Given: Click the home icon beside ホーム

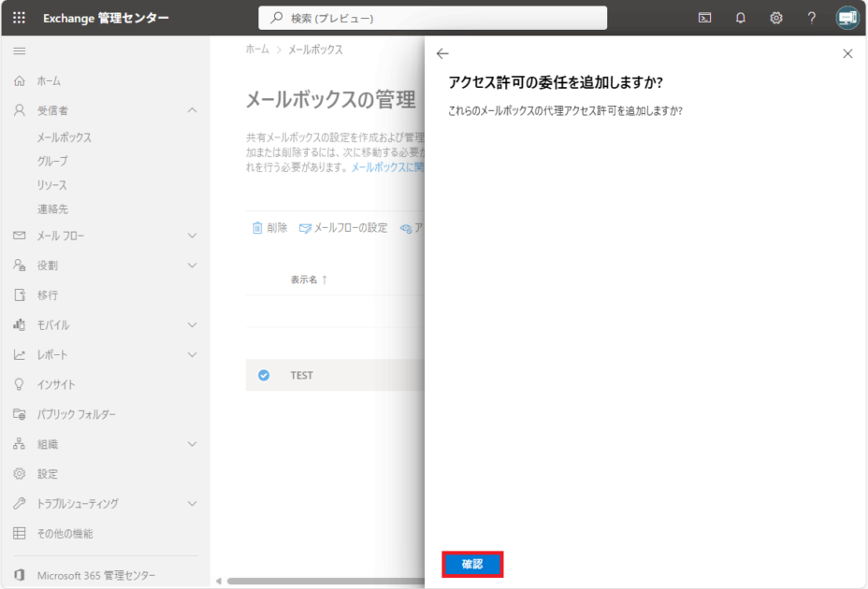Looking at the screenshot, I should click(x=20, y=80).
